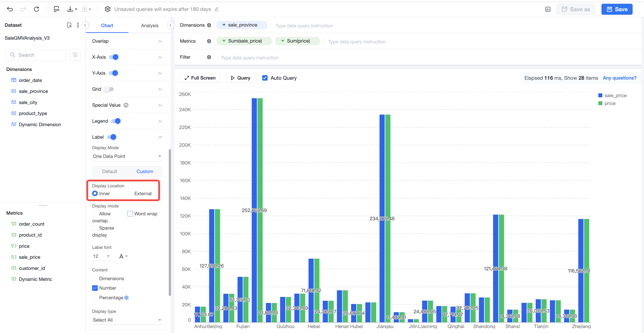Click the download icon
Viewport: 644px width, 333px height.
(70, 9)
